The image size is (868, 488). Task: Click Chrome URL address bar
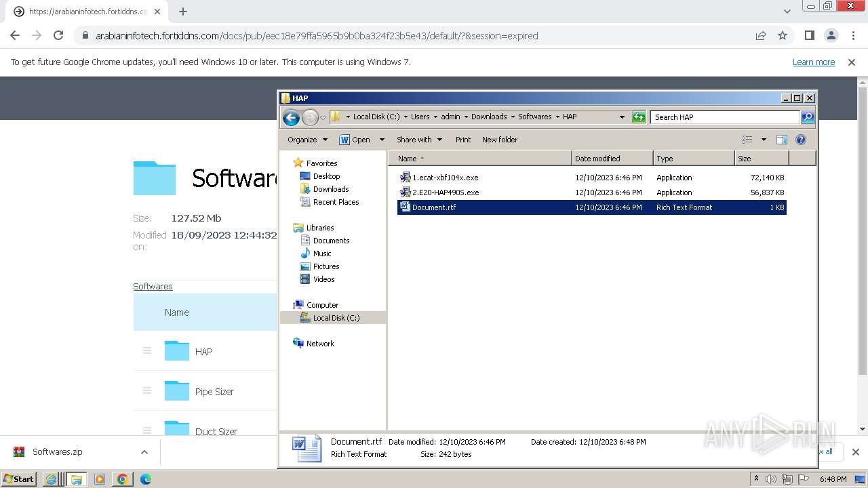point(317,36)
